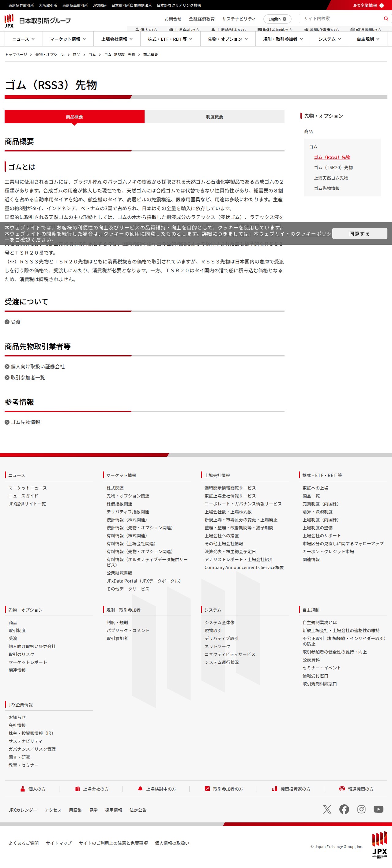Expand the マーケット情報 menu
Screen dimensions: 392x868
[x=68, y=39]
